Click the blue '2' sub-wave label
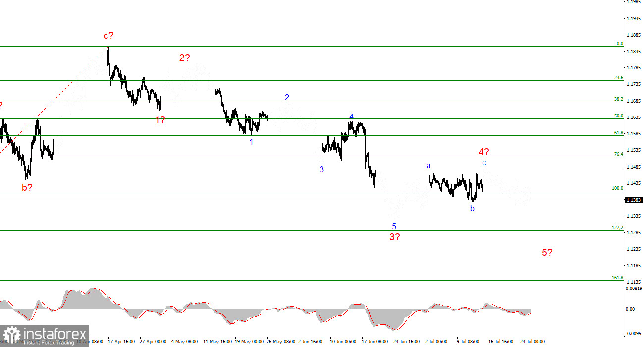The height and width of the screenshot is (347, 644). pos(287,98)
